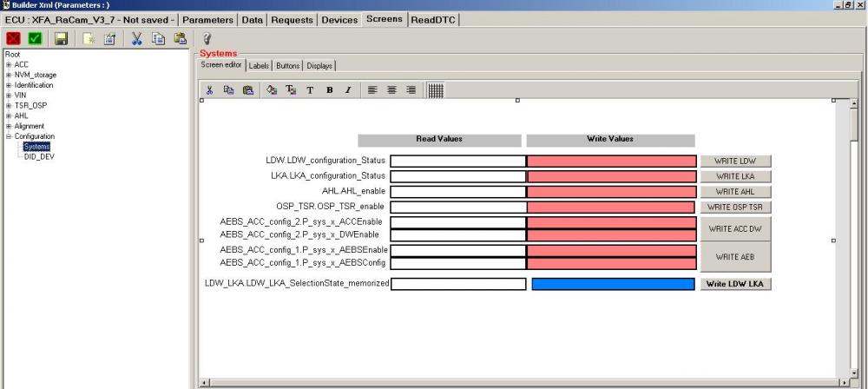
Task: Select the Read Values header label
Action: (439, 140)
